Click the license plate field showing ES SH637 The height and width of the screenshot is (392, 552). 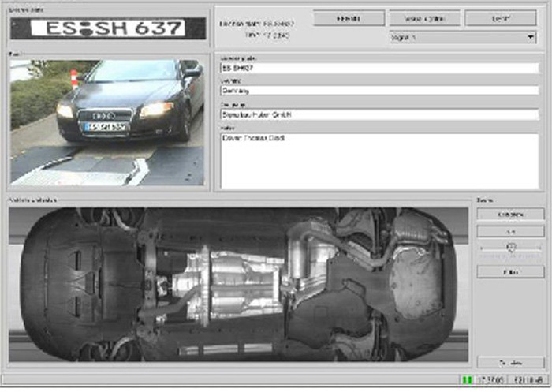click(379, 69)
